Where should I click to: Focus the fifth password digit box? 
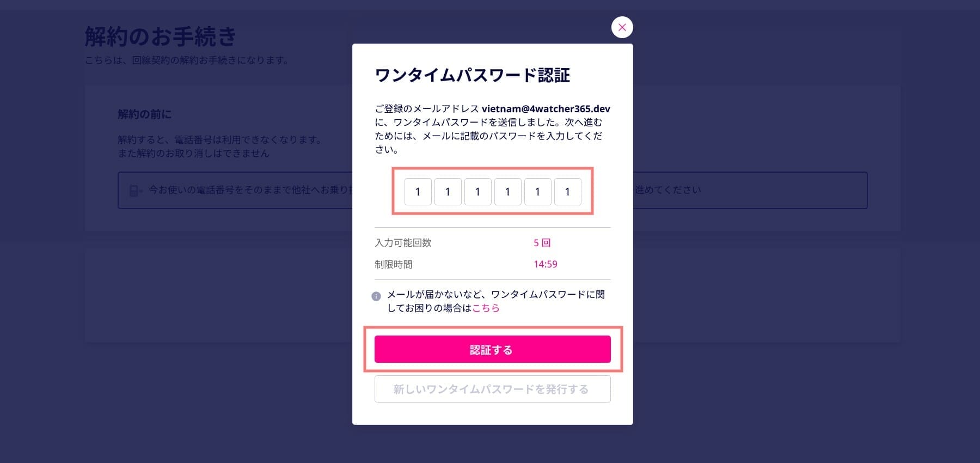[538, 192]
